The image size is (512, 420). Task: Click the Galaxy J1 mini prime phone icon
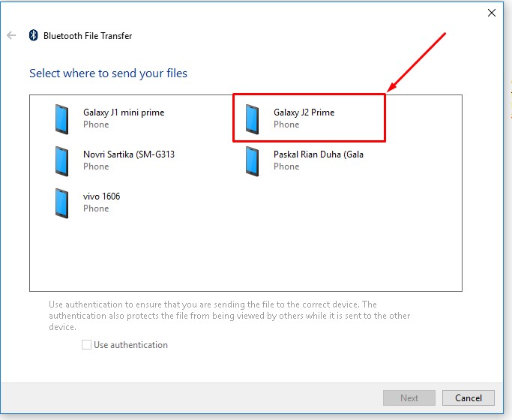61,119
